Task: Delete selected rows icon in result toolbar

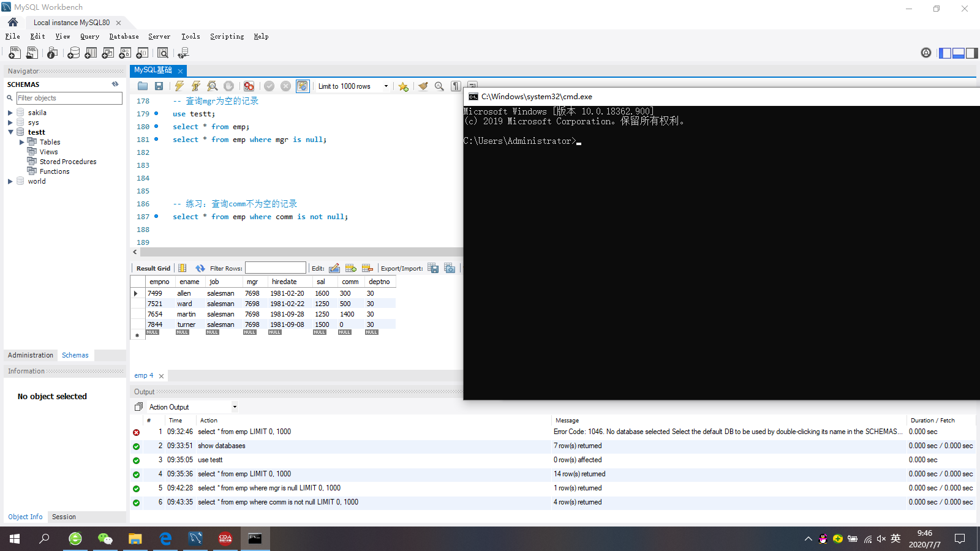Action: (x=367, y=268)
